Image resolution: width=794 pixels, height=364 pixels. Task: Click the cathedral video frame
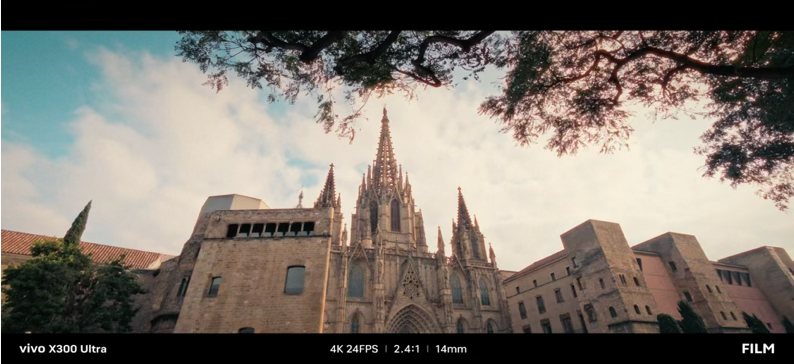pos(397,182)
